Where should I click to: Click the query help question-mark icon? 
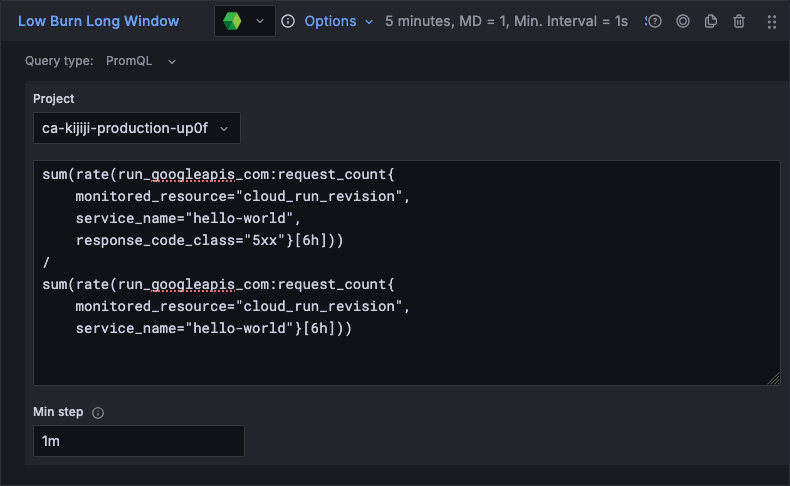pyautogui.click(x=655, y=21)
